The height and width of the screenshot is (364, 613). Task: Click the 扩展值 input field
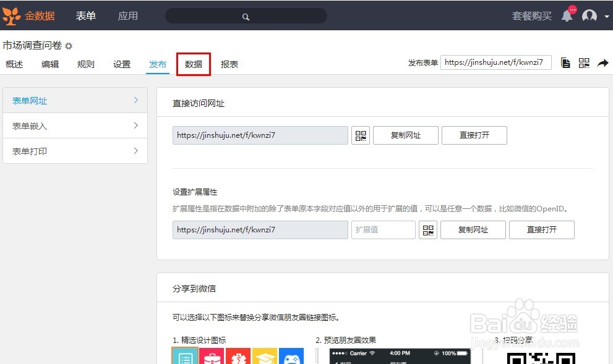pos(383,229)
